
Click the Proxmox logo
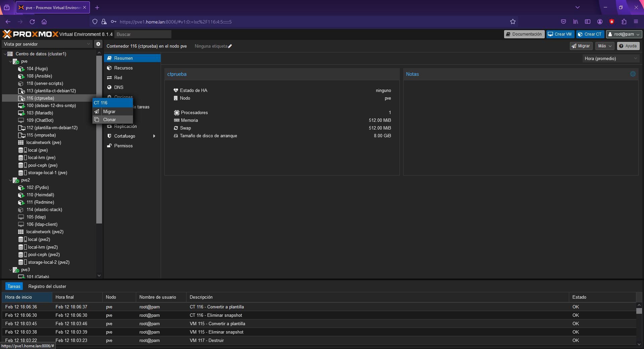pyautogui.click(x=31, y=34)
